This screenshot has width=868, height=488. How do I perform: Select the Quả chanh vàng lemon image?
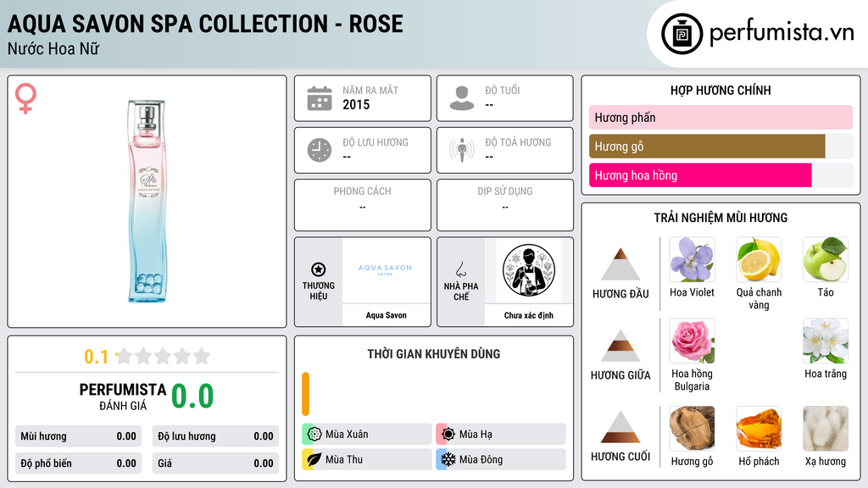tap(759, 259)
